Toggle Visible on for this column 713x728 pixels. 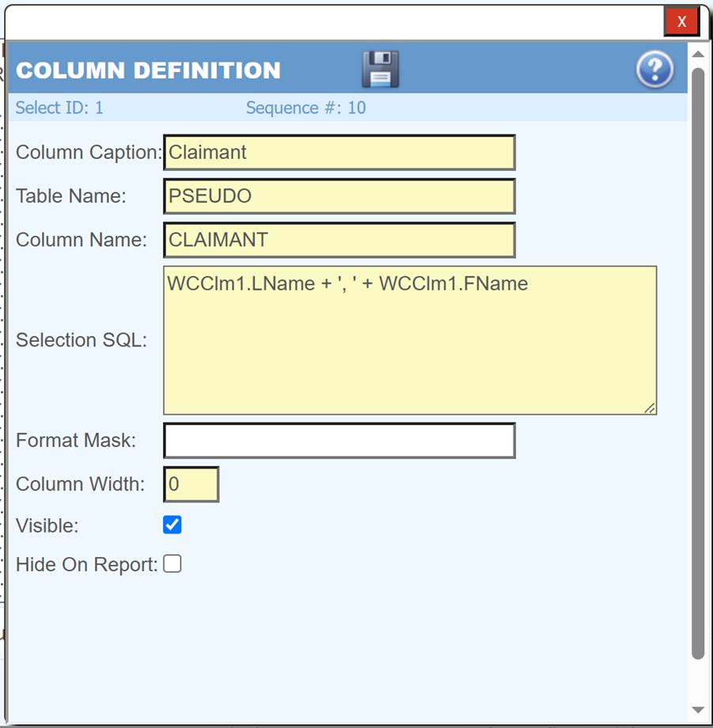[171, 524]
